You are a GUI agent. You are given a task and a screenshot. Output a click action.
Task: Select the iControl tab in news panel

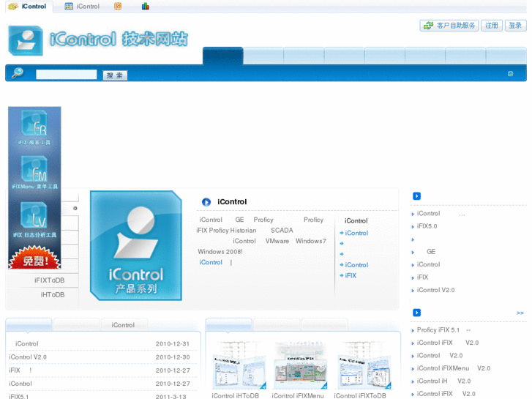124,325
